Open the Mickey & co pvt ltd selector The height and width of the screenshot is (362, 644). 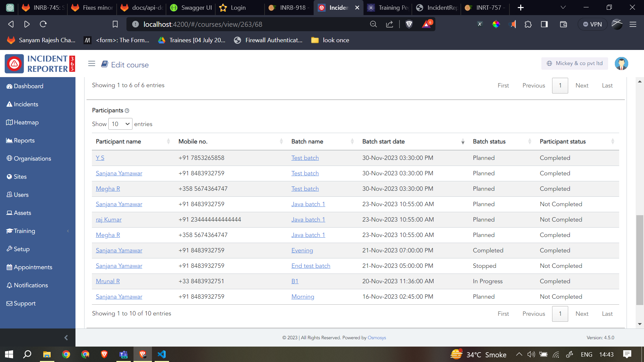click(x=575, y=63)
